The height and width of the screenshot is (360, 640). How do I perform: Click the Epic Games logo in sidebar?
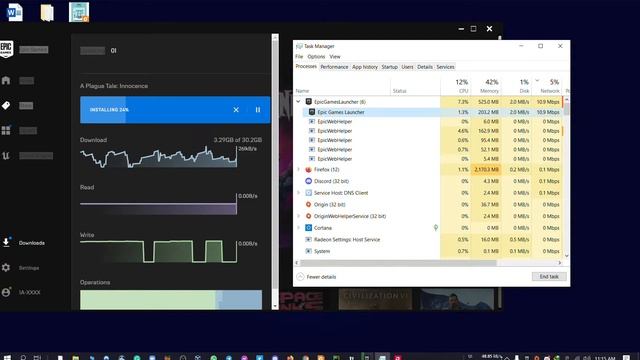[6, 49]
